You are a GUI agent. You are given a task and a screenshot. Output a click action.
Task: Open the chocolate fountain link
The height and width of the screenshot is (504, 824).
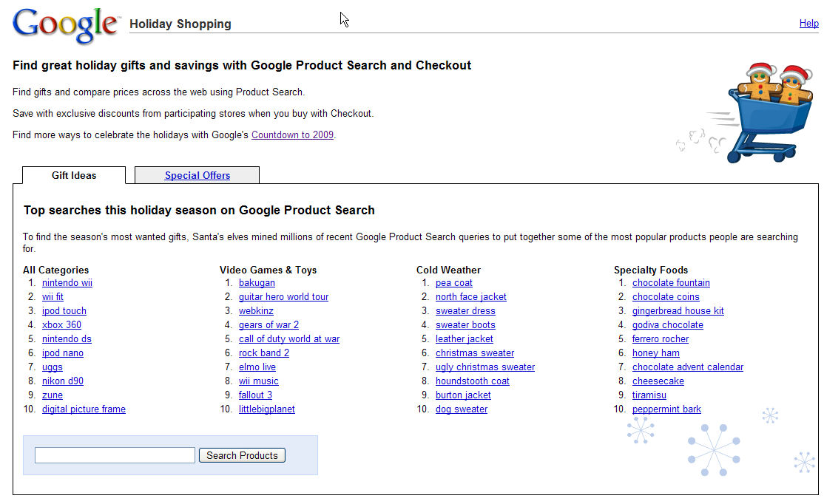[671, 283]
